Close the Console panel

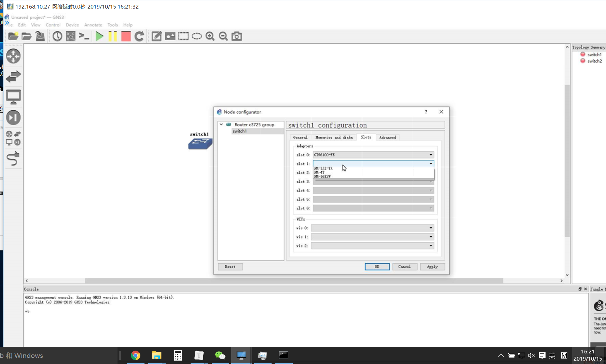click(x=586, y=289)
